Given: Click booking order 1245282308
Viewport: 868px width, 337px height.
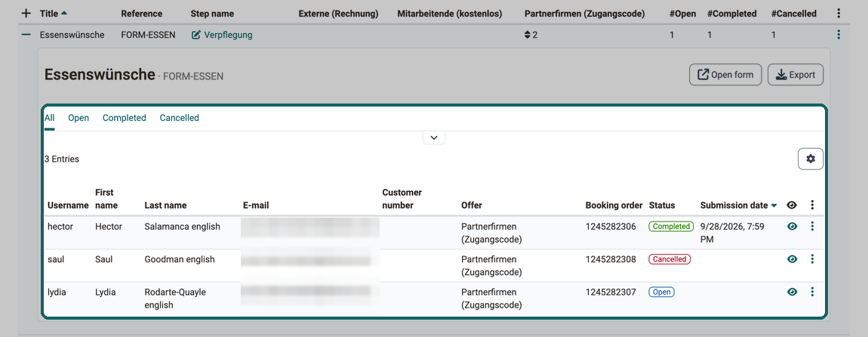Looking at the screenshot, I should pyautogui.click(x=611, y=259).
